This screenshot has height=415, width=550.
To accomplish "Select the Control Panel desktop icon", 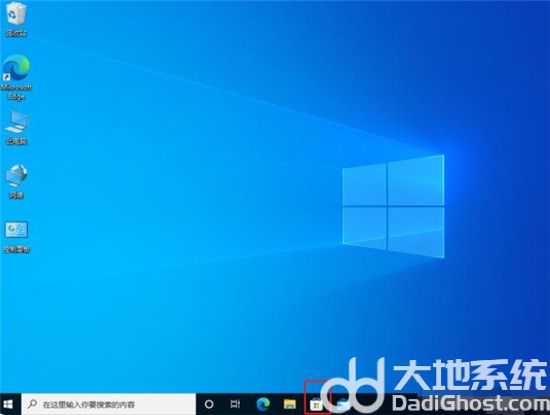I will [x=16, y=230].
